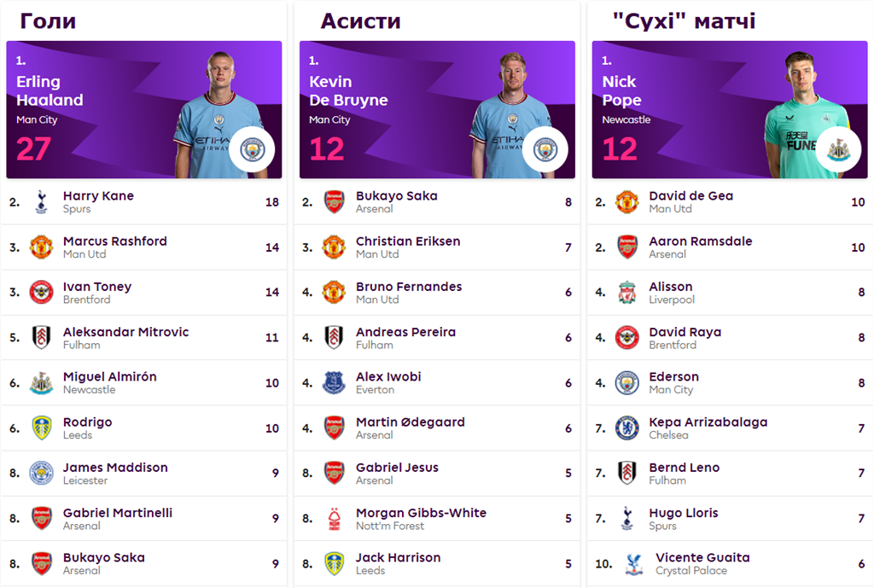Click the Newcastle badge on Nick Pope's card
The image size is (874, 588).
(837, 149)
